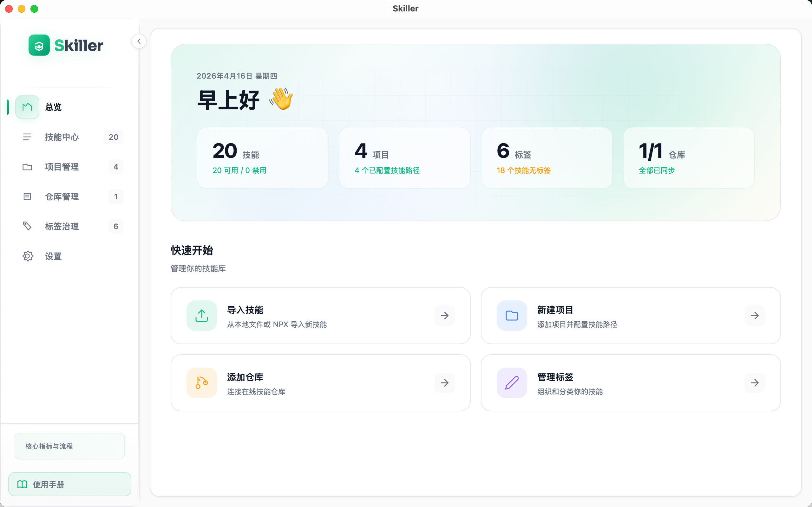Click the 核心指标与流程 panel
Viewport: 812px width, 507px height.
69,446
